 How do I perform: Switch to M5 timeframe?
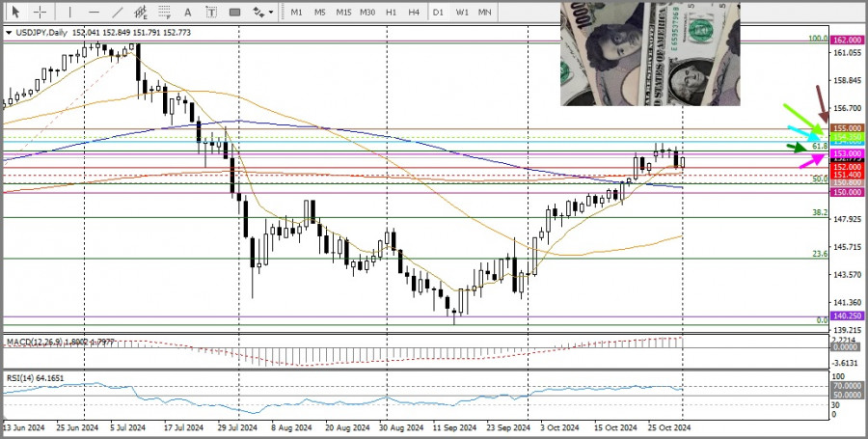(320, 12)
